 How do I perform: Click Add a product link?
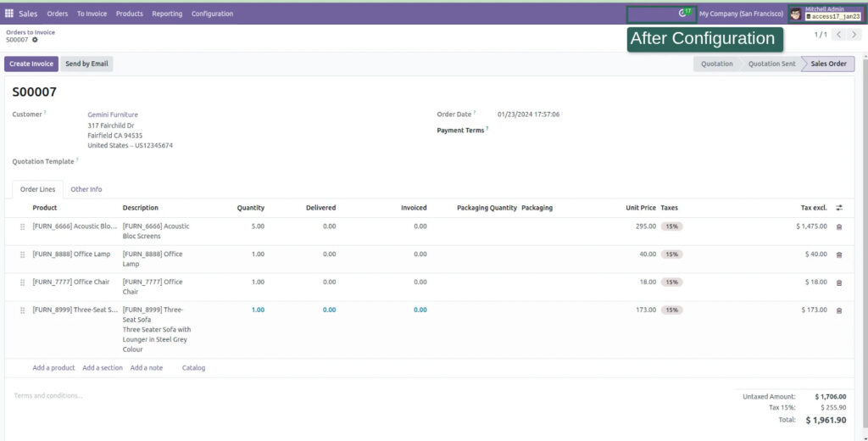[53, 368]
